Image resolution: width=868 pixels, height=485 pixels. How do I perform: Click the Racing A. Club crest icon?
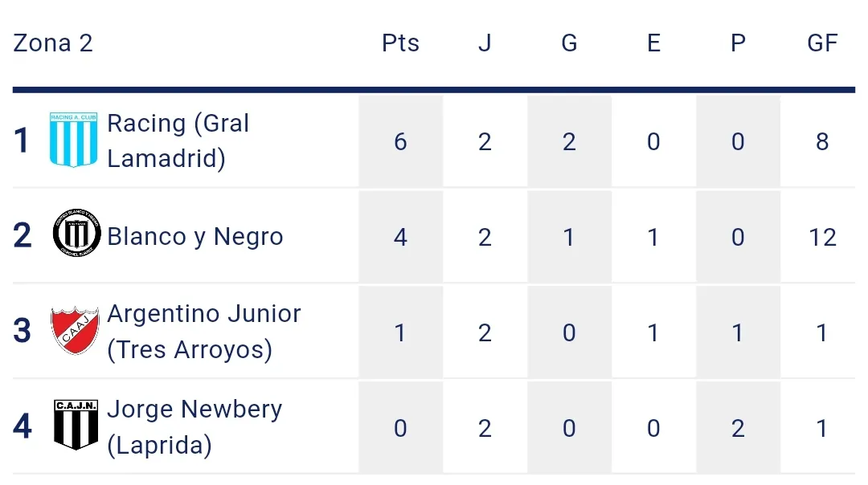[x=74, y=141]
